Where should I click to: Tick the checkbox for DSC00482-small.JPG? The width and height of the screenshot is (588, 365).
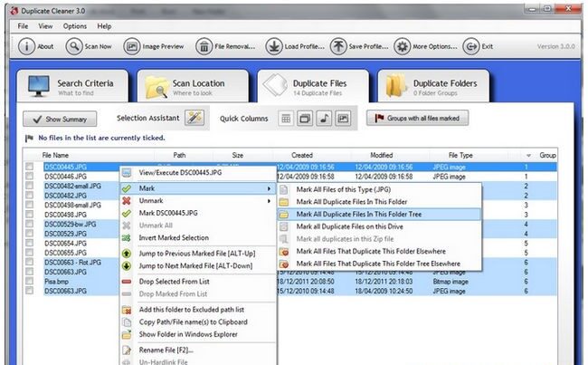point(29,186)
